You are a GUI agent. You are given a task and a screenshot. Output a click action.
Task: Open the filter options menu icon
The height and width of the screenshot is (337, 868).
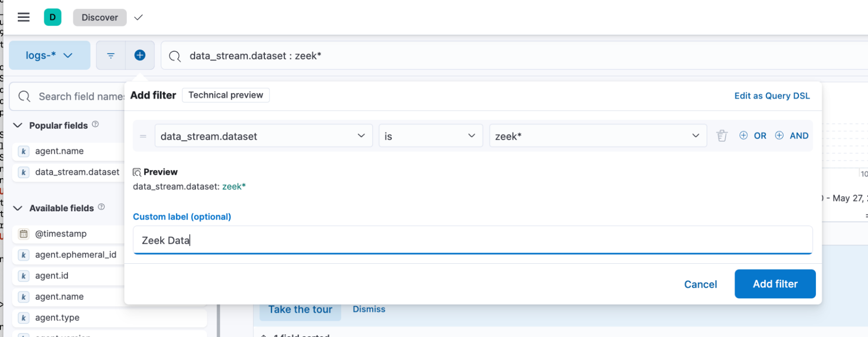point(111,56)
